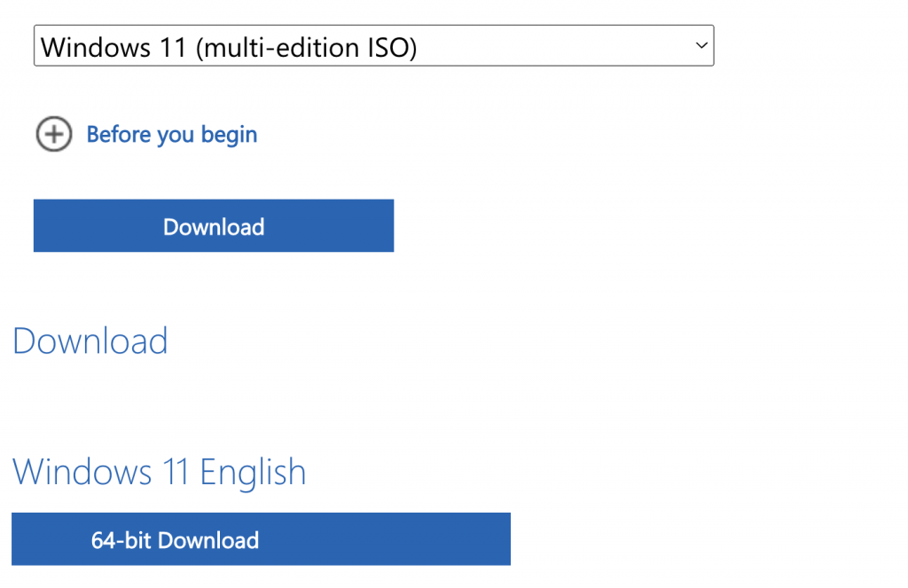Click the circled plus icon beside Before you begin
Viewport: 908px width, 588px height.
pyautogui.click(x=54, y=135)
